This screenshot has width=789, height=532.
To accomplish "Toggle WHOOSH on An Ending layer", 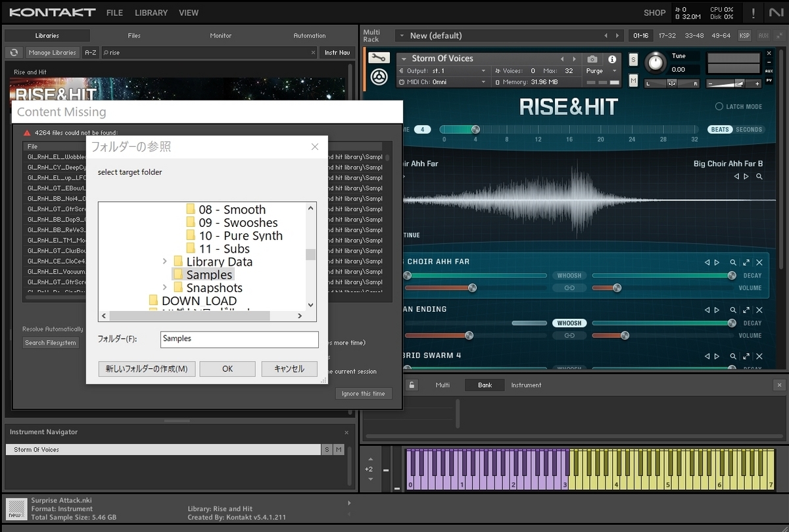I will pyautogui.click(x=569, y=323).
